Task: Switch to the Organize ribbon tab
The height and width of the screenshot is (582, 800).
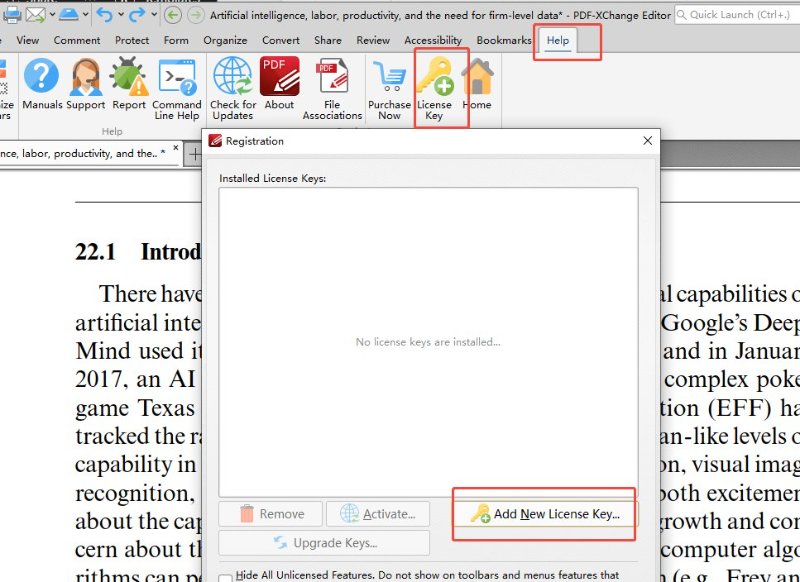Action: pos(225,40)
